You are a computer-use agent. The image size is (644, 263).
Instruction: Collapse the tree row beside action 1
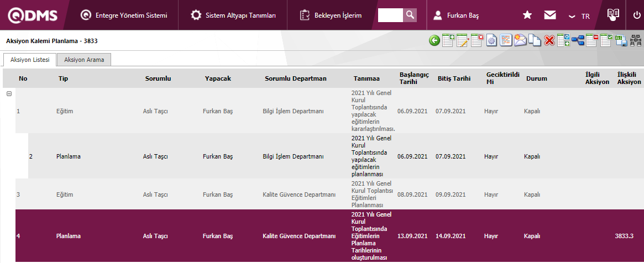click(9, 94)
